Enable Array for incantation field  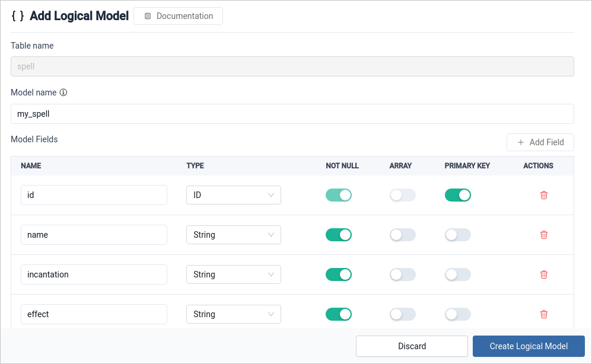point(402,274)
